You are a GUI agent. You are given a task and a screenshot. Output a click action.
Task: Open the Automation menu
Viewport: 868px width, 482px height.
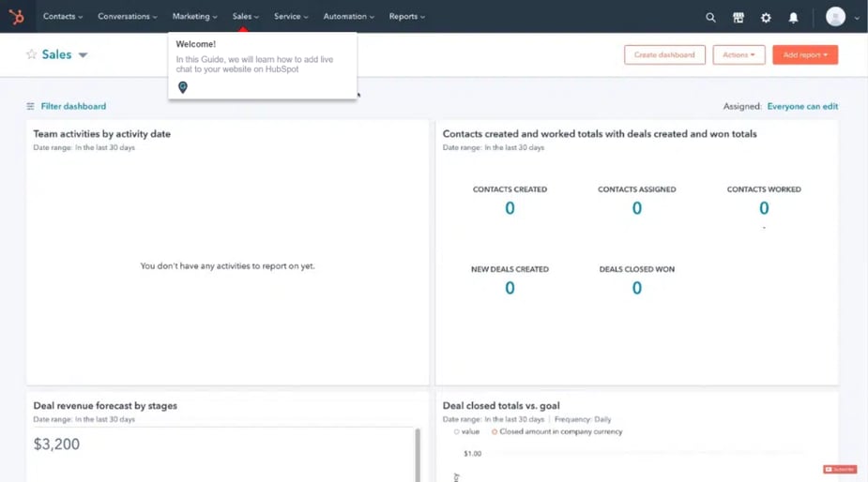tap(348, 17)
